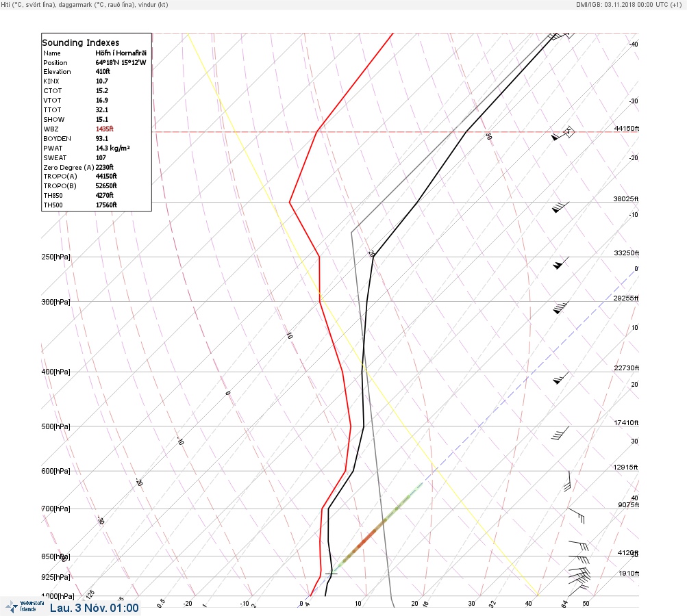Click the 'Lau. 3 Nóv. 01:00' timestamp
Screen dimensions: 687x616
point(95,608)
